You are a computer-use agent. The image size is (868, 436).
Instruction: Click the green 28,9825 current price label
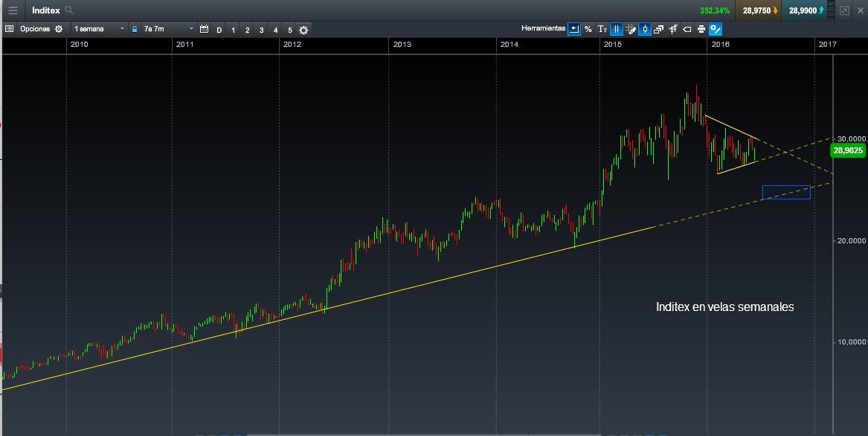tap(848, 151)
